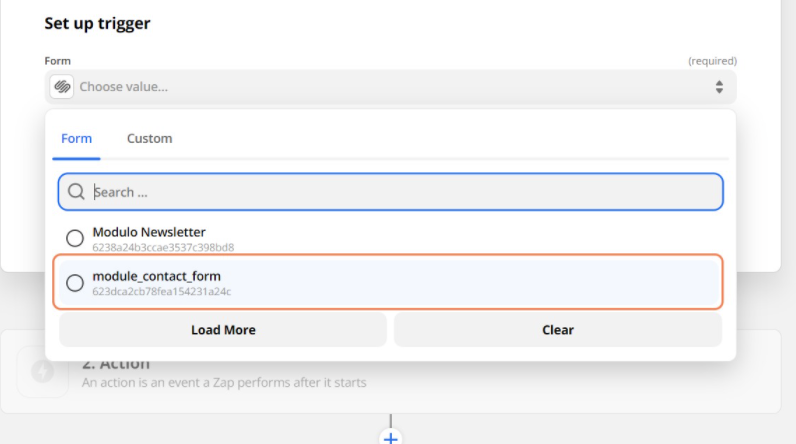Click the Squarespace icon in Form field

61,87
